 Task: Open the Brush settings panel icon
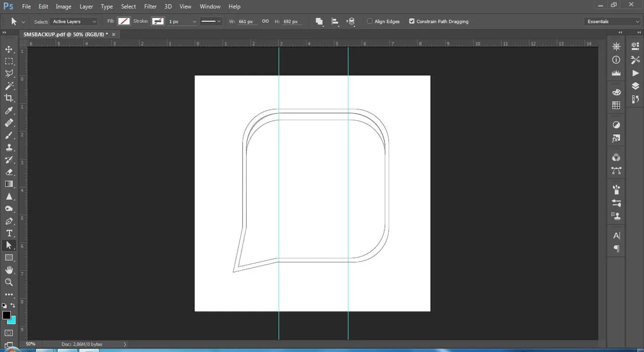point(616,203)
